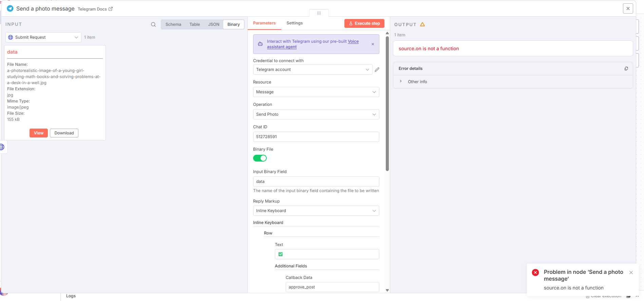
Task: Switch to the Settings tab
Action: click(295, 23)
